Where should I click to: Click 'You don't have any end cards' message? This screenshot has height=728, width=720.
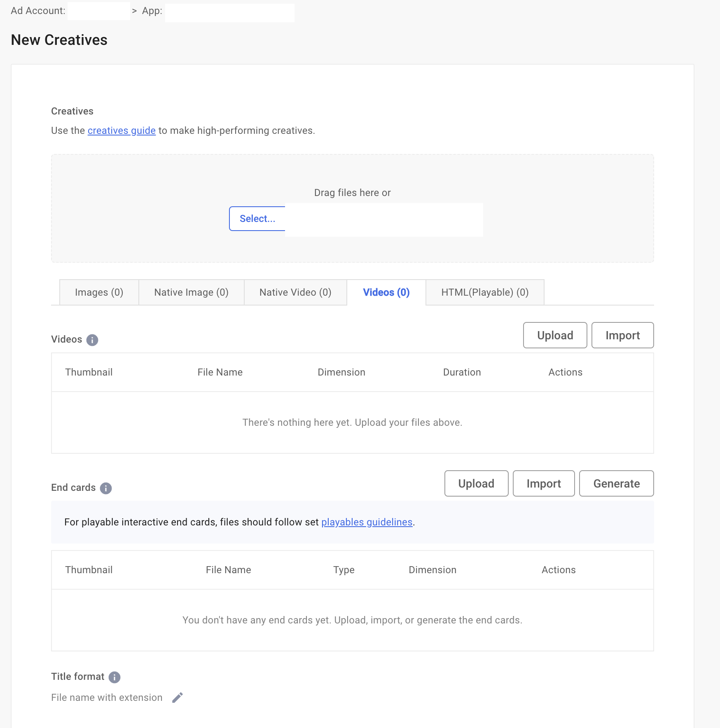point(353,620)
